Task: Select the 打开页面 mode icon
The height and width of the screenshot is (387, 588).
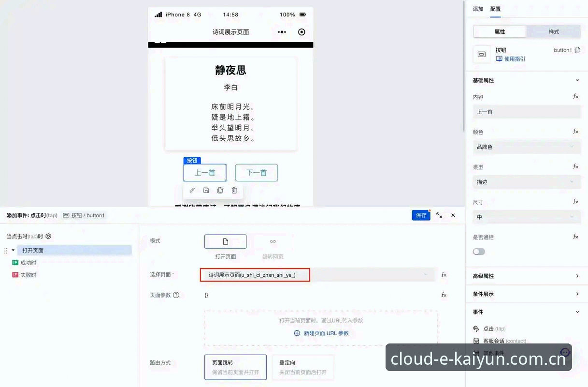Action: point(225,241)
